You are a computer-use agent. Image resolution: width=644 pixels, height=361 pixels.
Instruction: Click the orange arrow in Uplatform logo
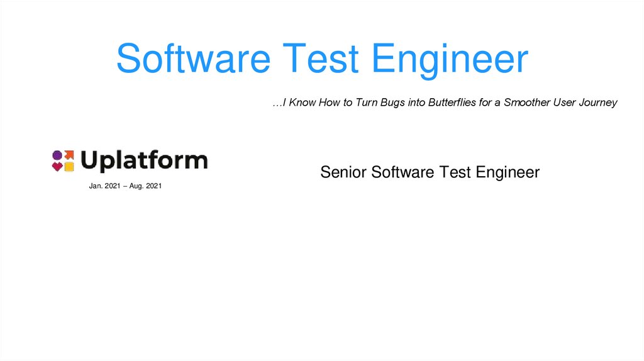tap(69, 155)
